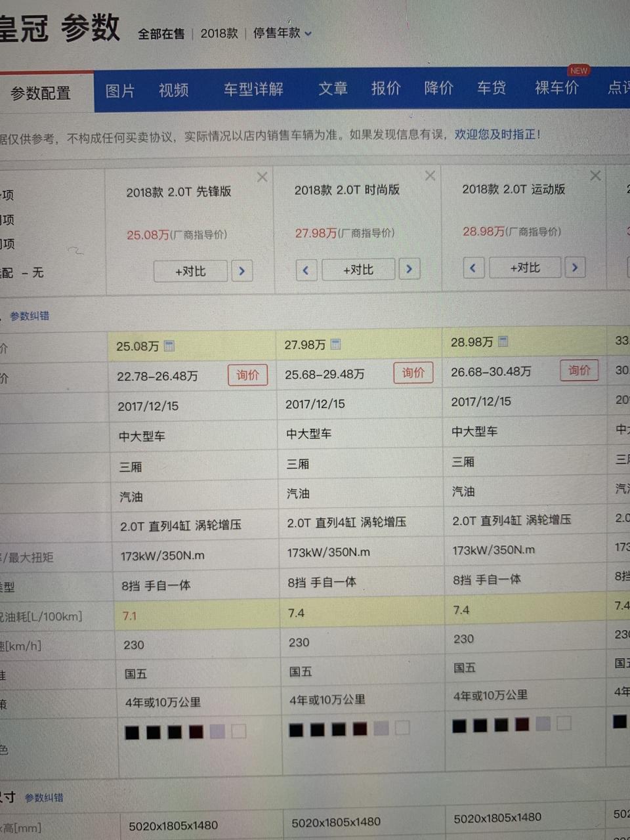This screenshot has height=840, width=630.
Task: Click 2018款 2.0T 时尚版 model title
Action: (x=346, y=190)
